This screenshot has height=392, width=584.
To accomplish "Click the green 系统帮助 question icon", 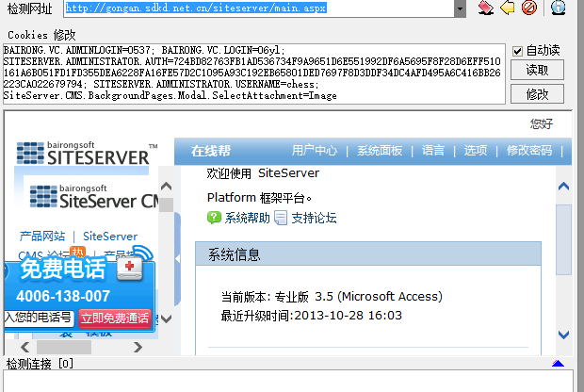I will point(214,218).
